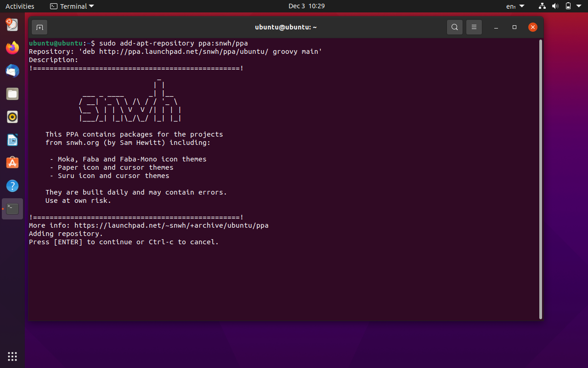Image resolution: width=588 pixels, height=368 pixels.
Task: Open Rhythmbox music player from dock
Action: point(12,117)
